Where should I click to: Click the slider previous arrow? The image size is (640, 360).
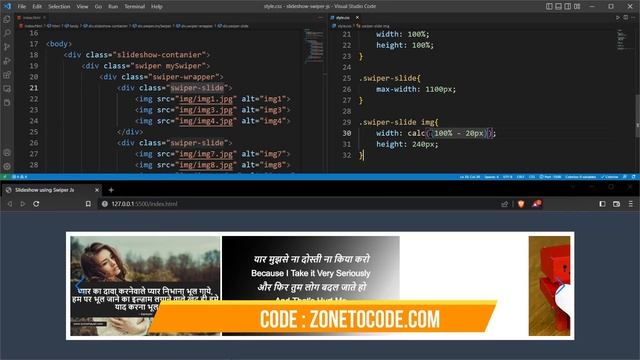[79, 284]
